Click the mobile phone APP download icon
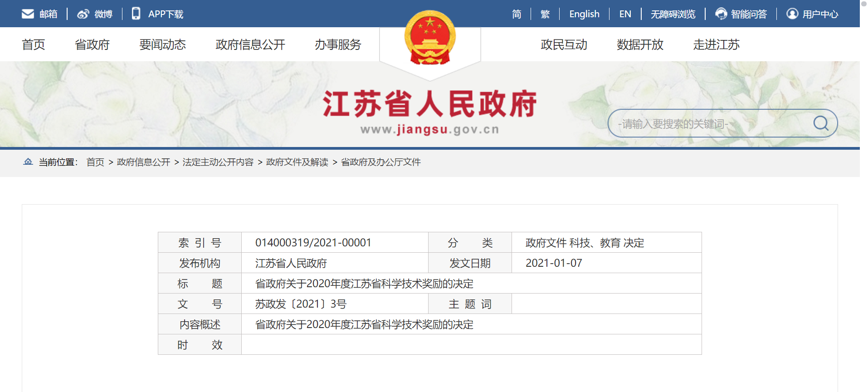The width and height of the screenshot is (868, 392). point(136,14)
